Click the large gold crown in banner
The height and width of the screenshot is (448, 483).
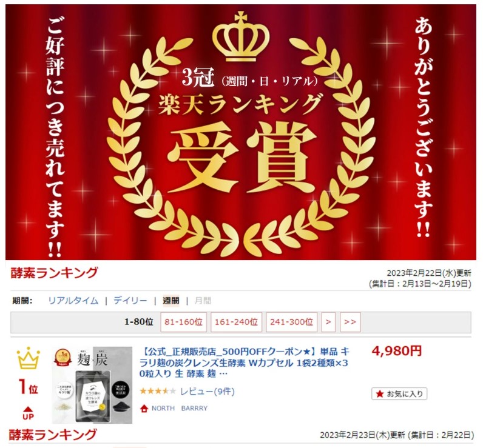pos(241,37)
